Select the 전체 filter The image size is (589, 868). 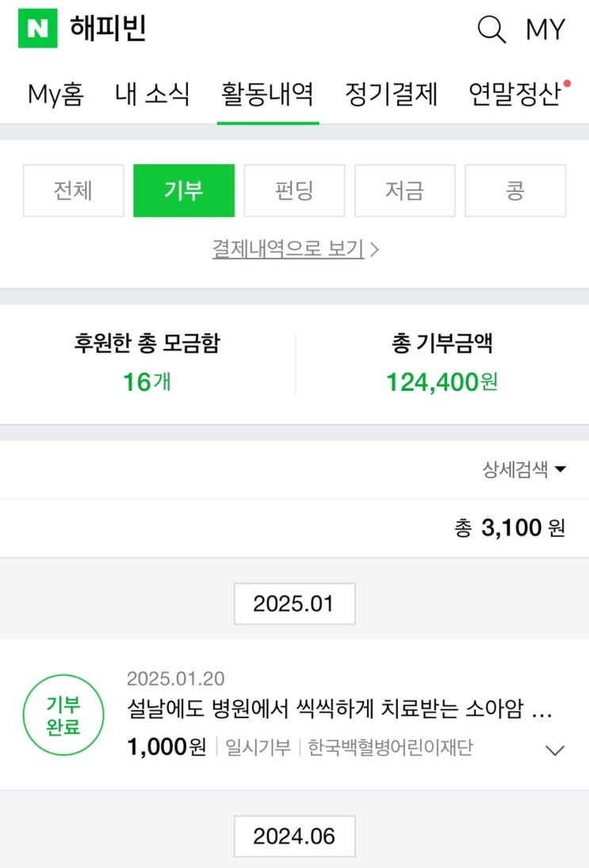coord(73,190)
